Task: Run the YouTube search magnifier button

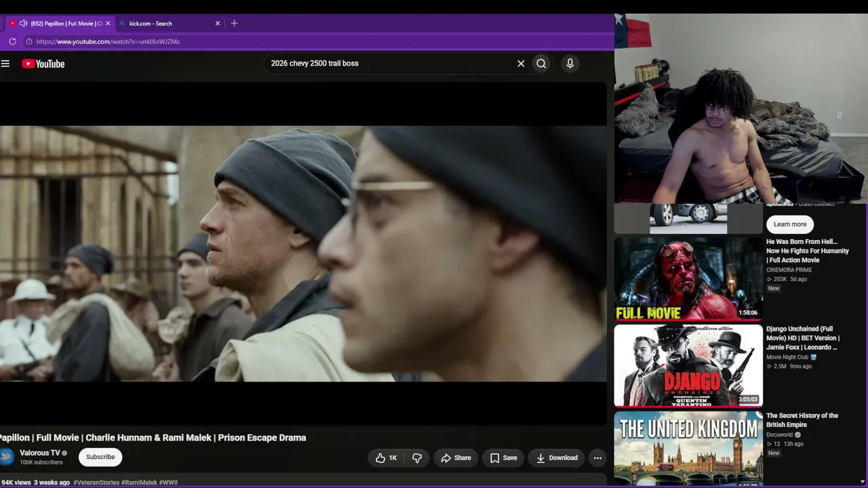Action: [541, 64]
